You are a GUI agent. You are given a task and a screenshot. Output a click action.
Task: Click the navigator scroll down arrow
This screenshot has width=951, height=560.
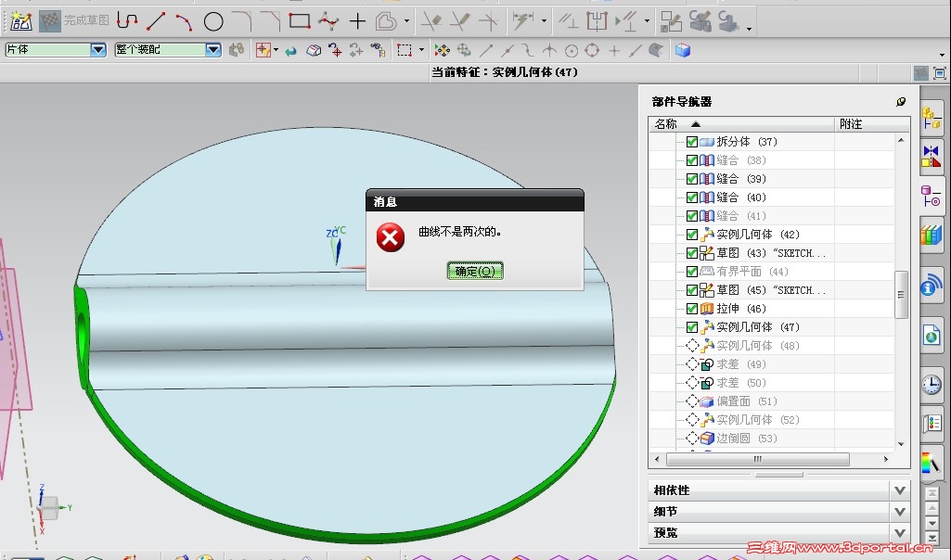901,444
